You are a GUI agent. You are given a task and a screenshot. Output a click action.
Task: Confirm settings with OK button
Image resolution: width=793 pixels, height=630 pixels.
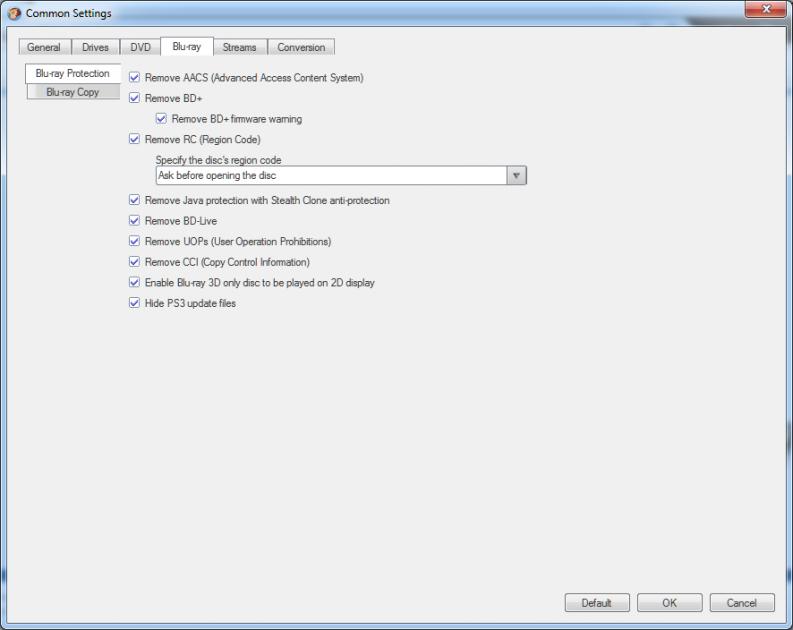click(670, 603)
